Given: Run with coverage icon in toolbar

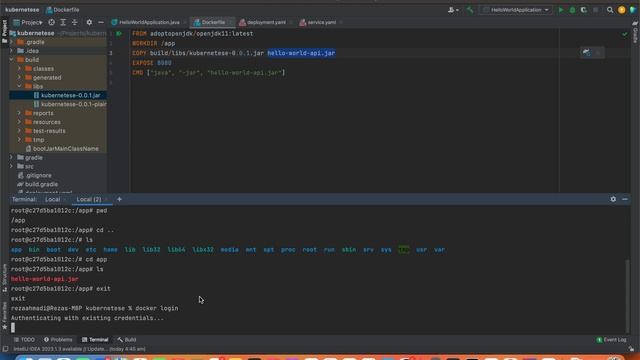Looking at the screenshot, I should click(584, 10).
